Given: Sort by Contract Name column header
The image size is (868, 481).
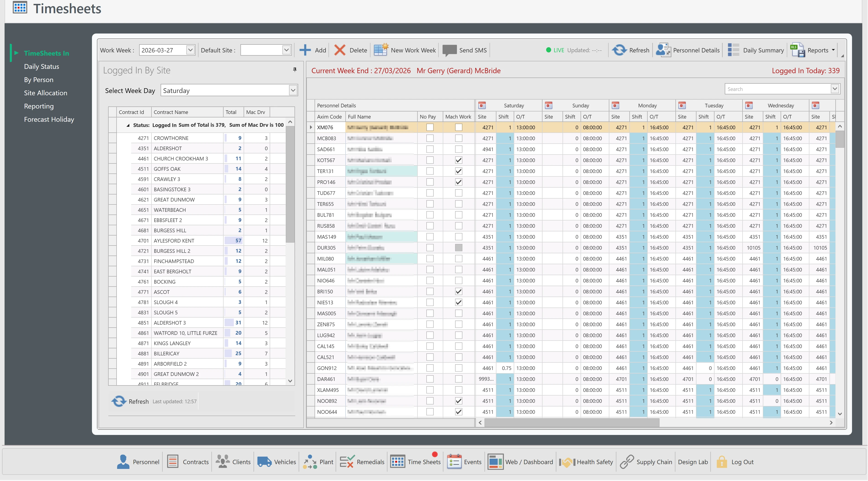Looking at the screenshot, I should [187, 112].
